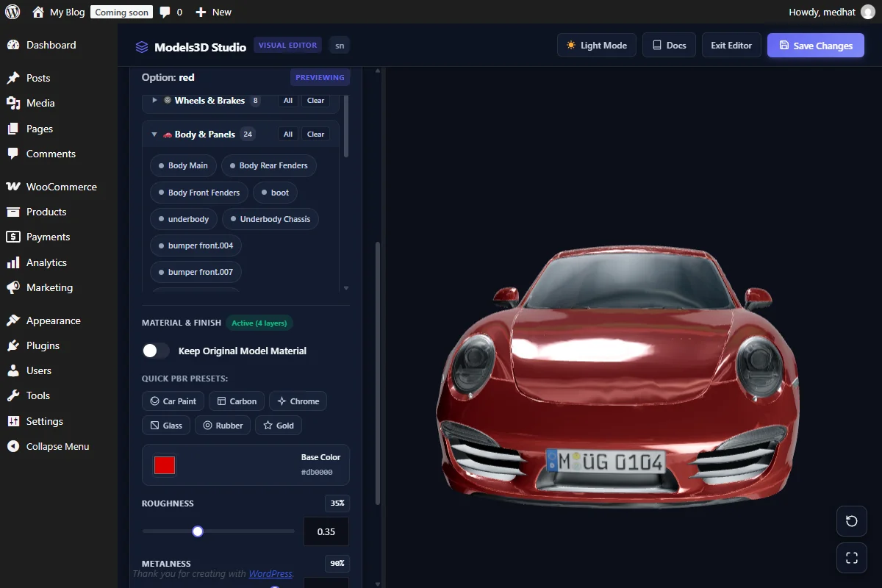Click the medhat user avatar
This screenshot has width=882, height=588.
(868, 12)
